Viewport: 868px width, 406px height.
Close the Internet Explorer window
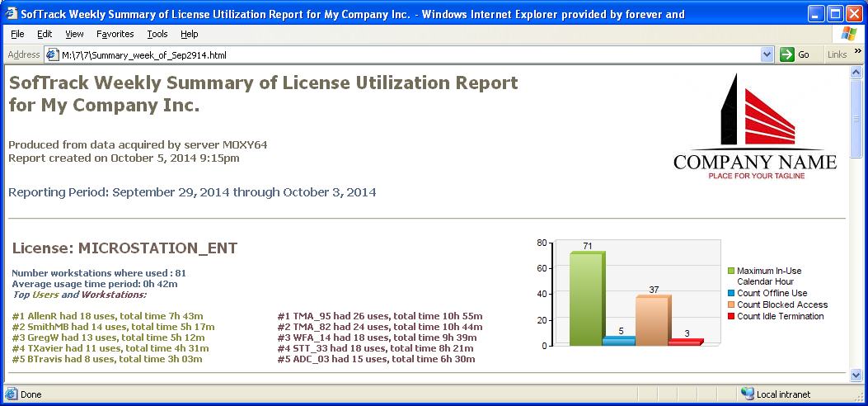(854, 13)
